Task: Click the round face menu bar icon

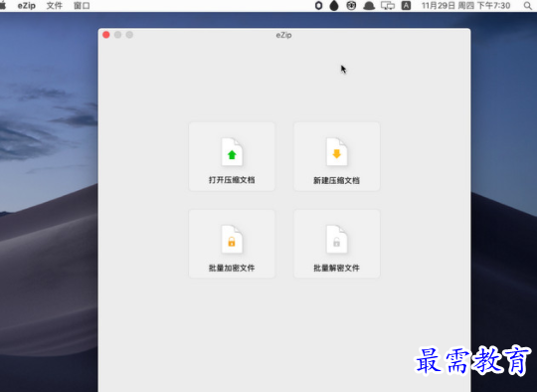Action: pos(351,6)
